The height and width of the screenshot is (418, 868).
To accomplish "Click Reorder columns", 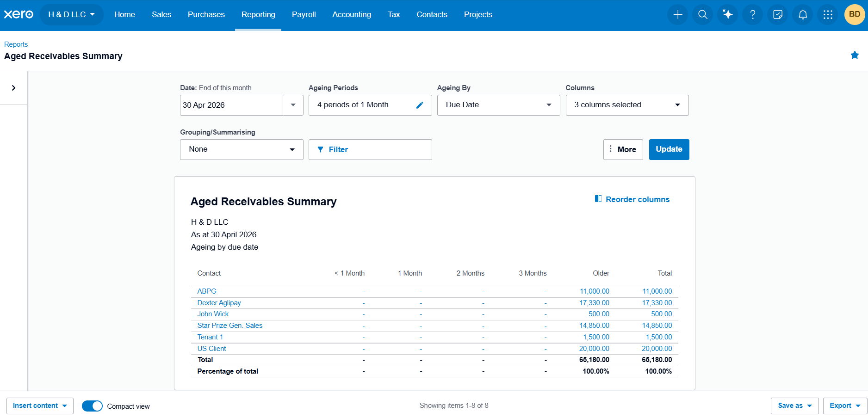I will pos(632,199).
